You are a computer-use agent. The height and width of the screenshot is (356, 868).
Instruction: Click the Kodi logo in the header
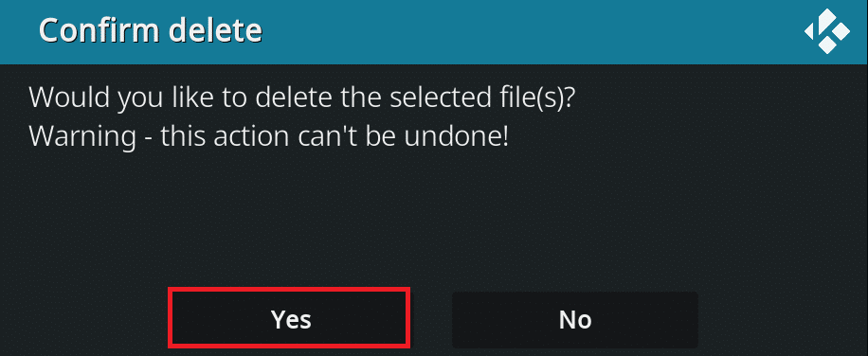coord(827,30)
